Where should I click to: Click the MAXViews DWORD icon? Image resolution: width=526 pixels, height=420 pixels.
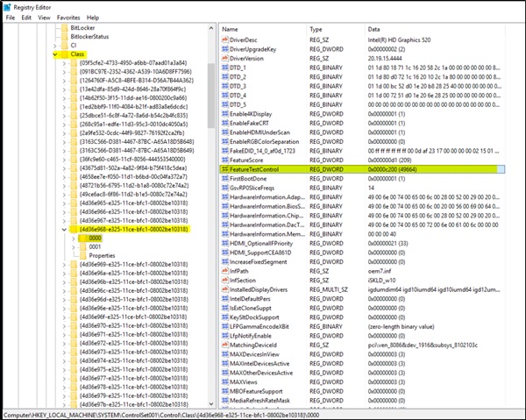[224, 382]
